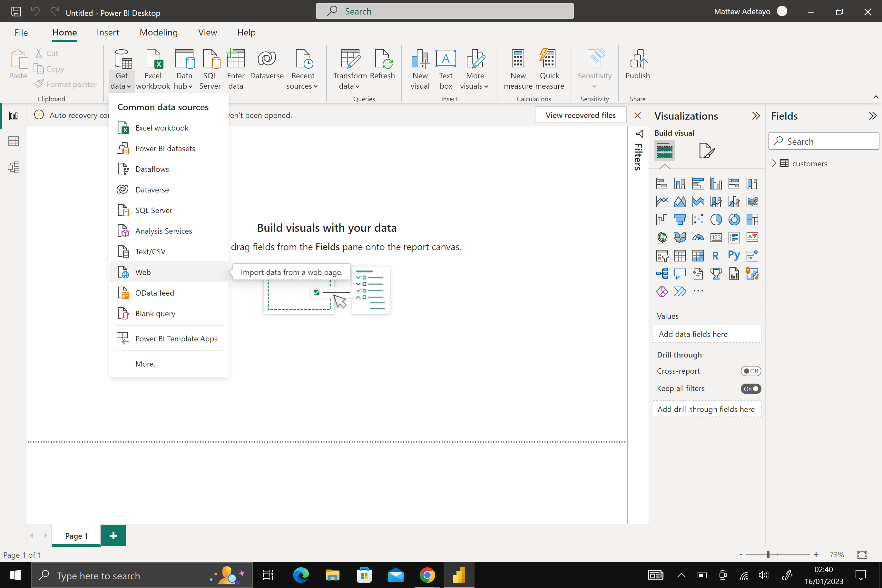Viewport: 882px width, 588px height.
Task: Pick the Funnel chart visualization icon
Action: (680, 220)
